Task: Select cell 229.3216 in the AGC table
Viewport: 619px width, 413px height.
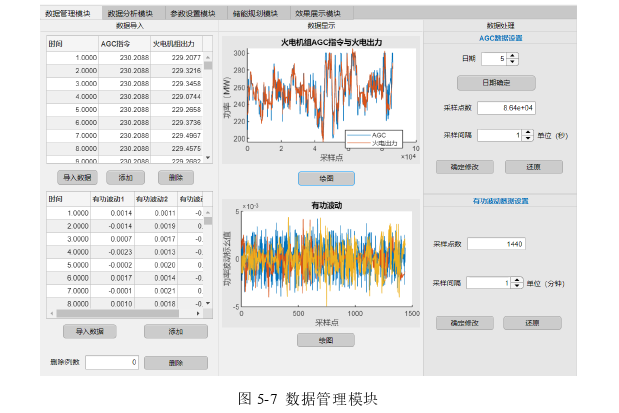Action: (176, 71)
